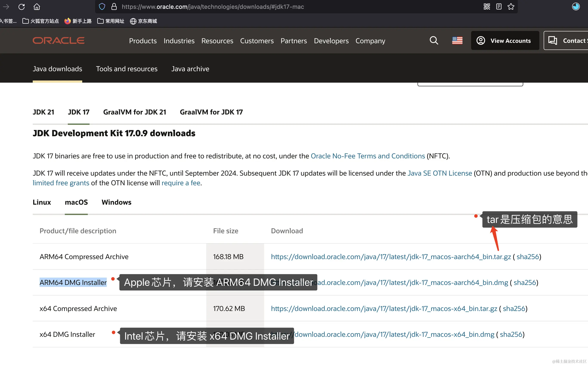Toggle reader view icon

[x=499, y=7]
